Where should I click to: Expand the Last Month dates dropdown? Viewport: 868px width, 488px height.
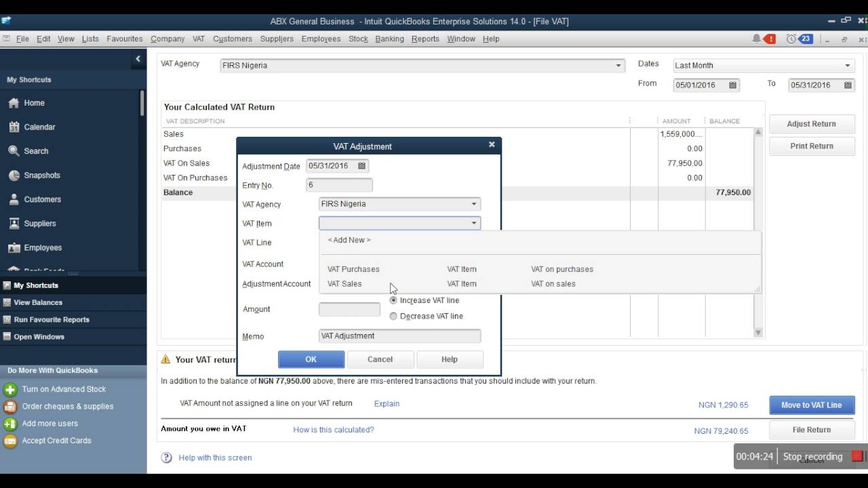pyautogui.click(x=848, y=66)
